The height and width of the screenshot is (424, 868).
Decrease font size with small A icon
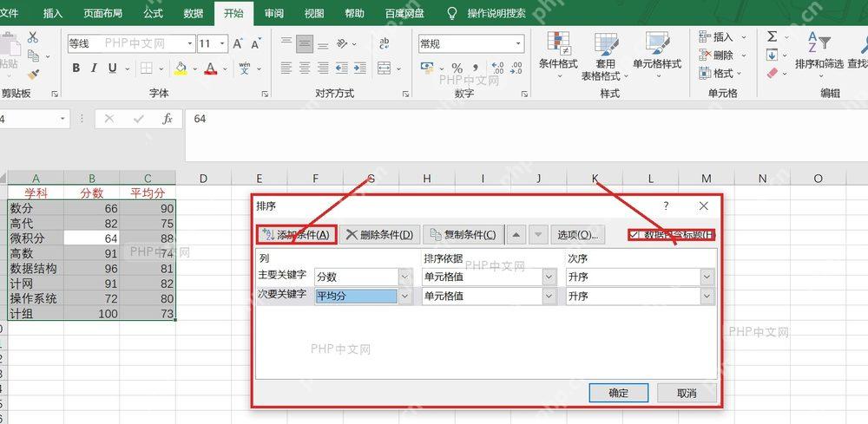(255, 43)
